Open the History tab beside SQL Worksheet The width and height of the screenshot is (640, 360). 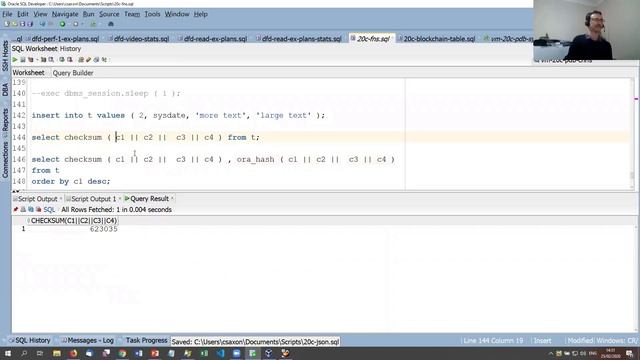coord(71,49)
